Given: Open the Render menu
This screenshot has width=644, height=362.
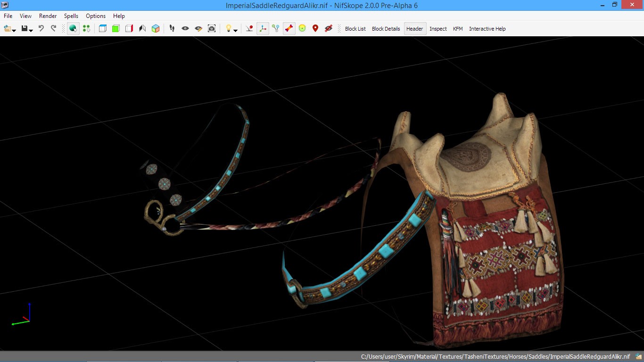Looking at the screenshot, I should (x=48, y=16).
